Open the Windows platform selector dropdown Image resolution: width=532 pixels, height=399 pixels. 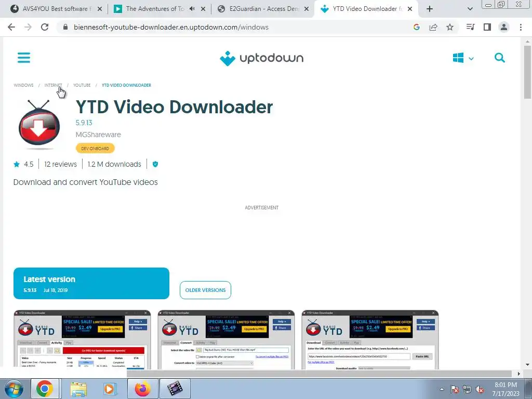[463, 58]
